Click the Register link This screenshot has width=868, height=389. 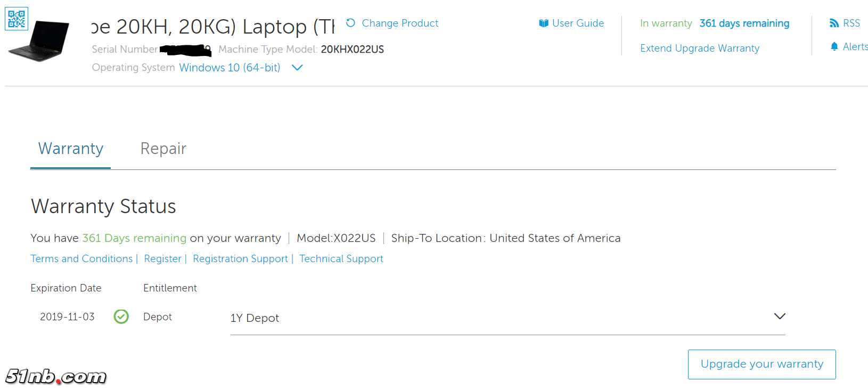pos(162,258)
